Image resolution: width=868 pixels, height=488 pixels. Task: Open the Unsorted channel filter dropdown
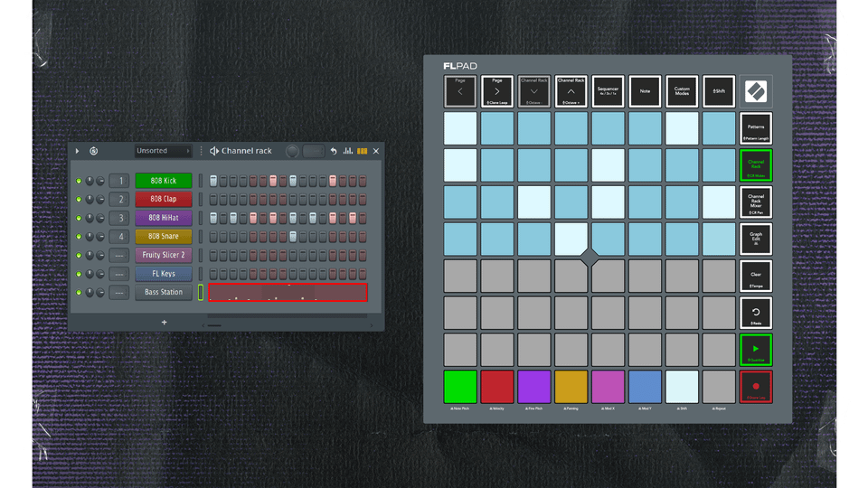(163, 151)
